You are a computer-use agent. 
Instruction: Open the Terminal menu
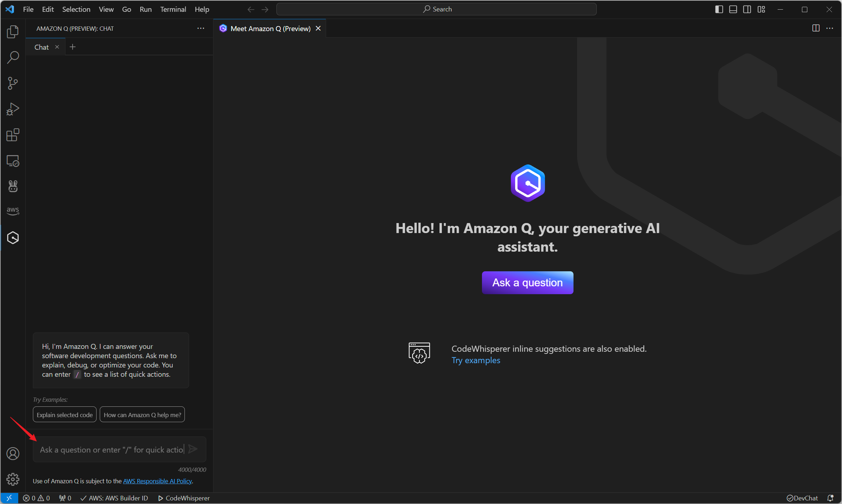click(173, 9)
